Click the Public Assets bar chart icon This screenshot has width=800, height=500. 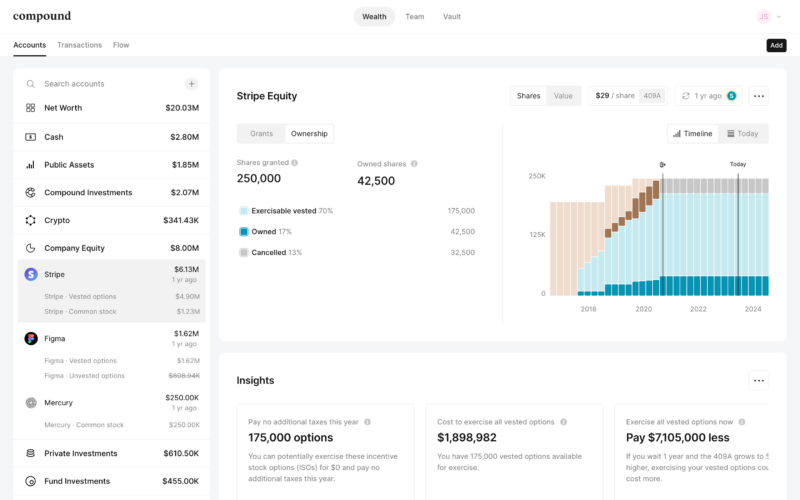point(31,165)
